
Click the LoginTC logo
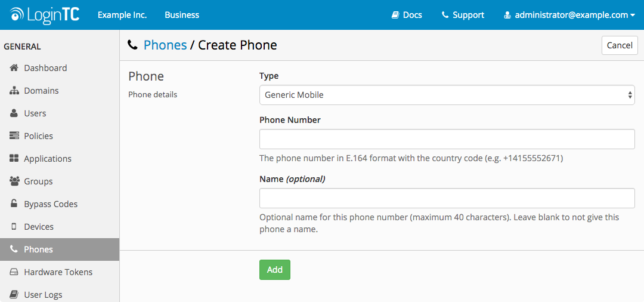pyautogui.click(x=45, y=15)
